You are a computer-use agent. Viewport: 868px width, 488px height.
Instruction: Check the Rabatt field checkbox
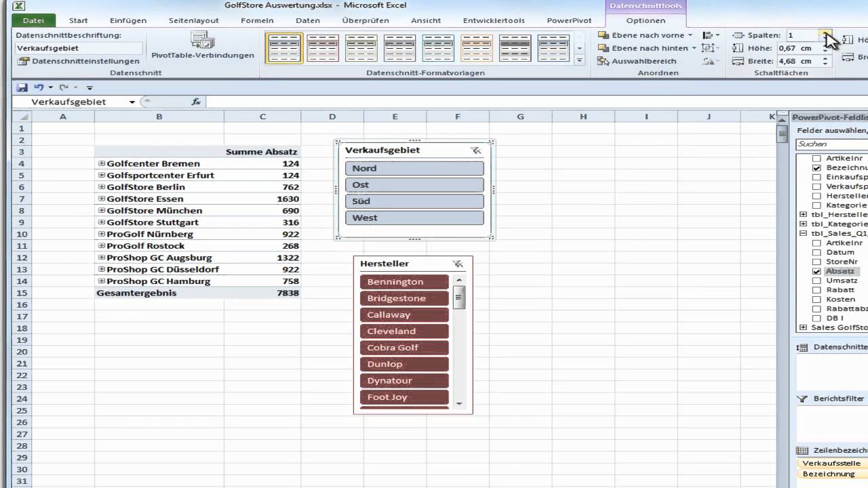coord(816,290)
